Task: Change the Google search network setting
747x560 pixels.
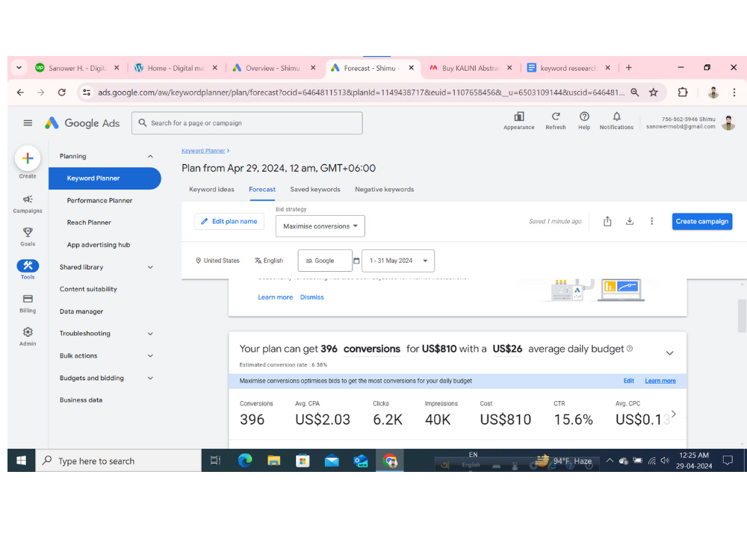Action: [x=325, y=261]
